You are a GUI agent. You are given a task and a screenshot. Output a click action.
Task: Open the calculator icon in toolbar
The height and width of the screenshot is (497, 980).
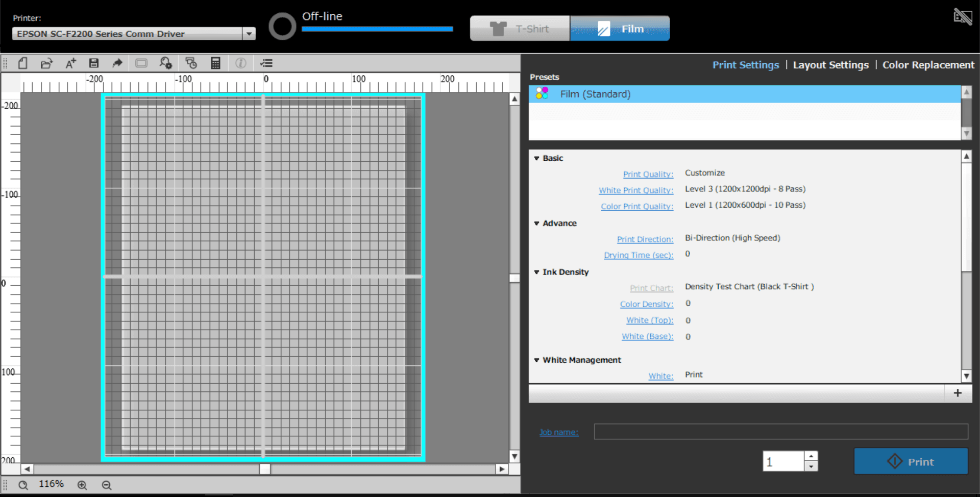(x=215, y=63)
